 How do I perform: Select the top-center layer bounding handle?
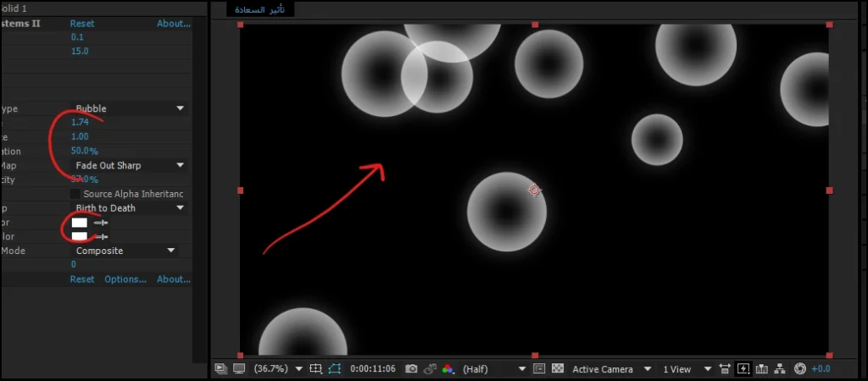click(535, 25)
